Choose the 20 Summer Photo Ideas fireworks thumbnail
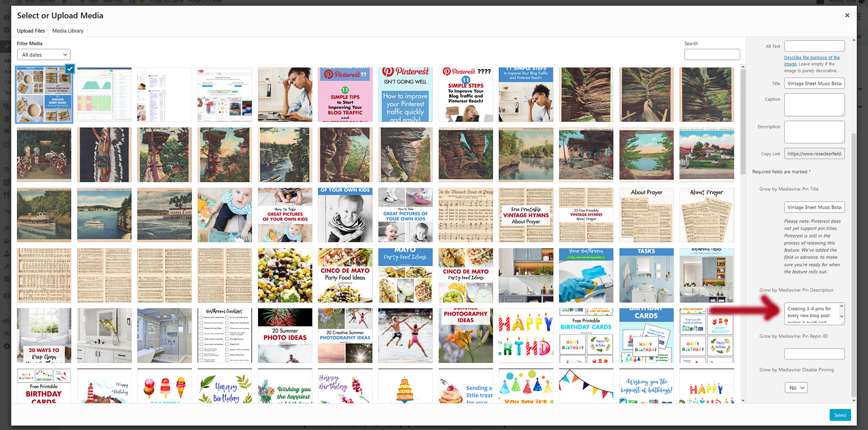The height and width of the screenshot is (430, 868). [285, 336]
